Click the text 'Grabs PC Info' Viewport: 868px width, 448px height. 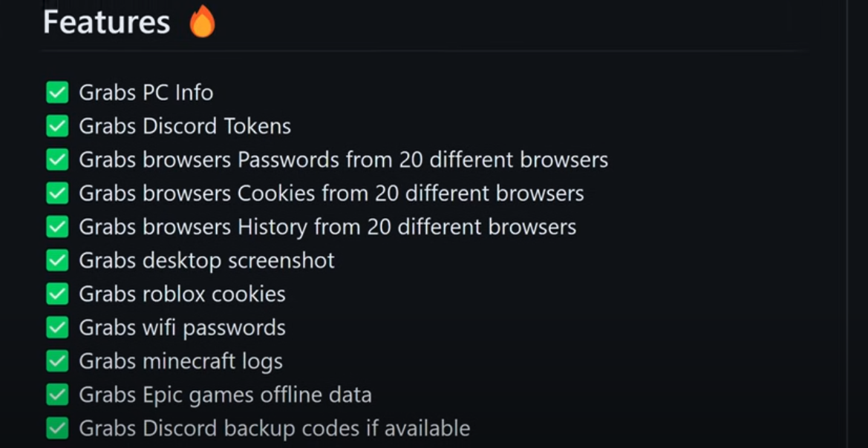pyautogui.click(x=146, y=93)
